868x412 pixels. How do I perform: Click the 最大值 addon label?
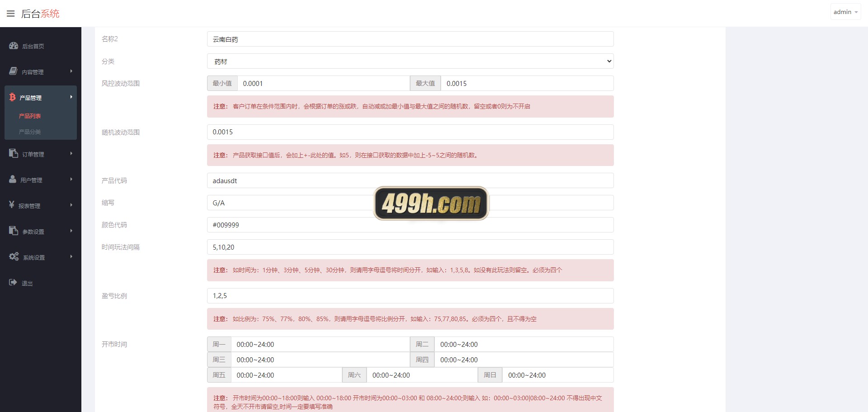425,83
